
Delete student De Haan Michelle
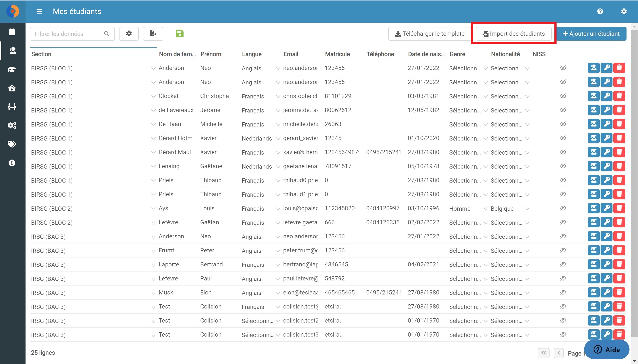coord(619,124)
